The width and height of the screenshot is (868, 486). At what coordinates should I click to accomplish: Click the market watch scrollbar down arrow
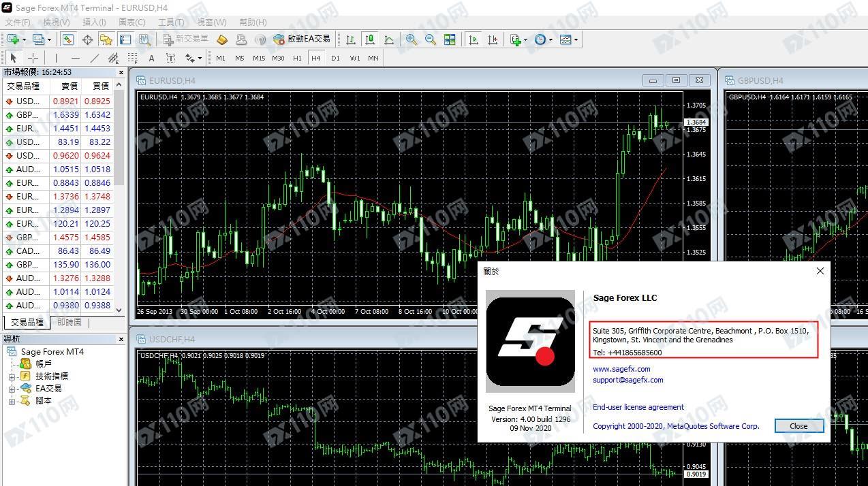tap(119, 309)
